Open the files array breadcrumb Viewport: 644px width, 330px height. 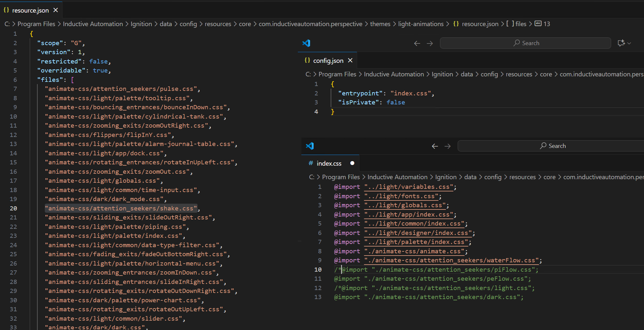click(520, 24)
